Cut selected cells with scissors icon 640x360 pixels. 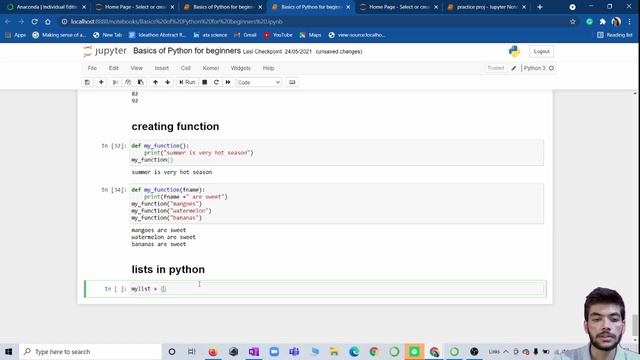pos(116,82)
